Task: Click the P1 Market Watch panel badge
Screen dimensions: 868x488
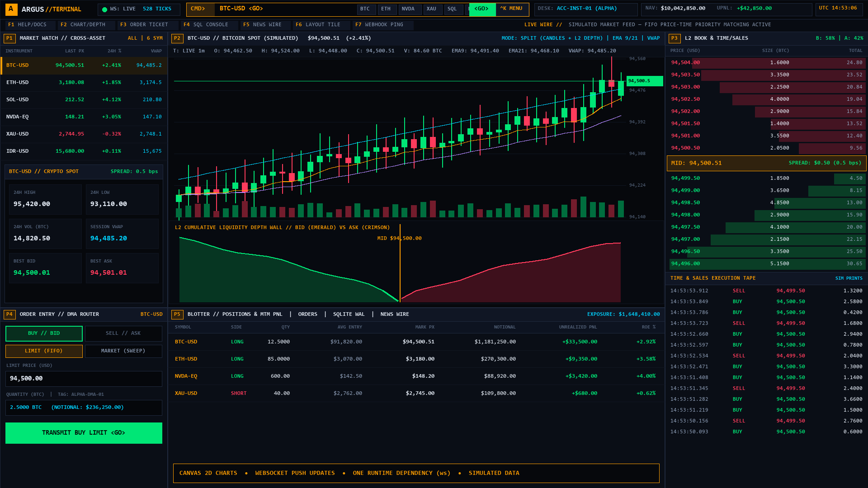Action: [9, 38]
